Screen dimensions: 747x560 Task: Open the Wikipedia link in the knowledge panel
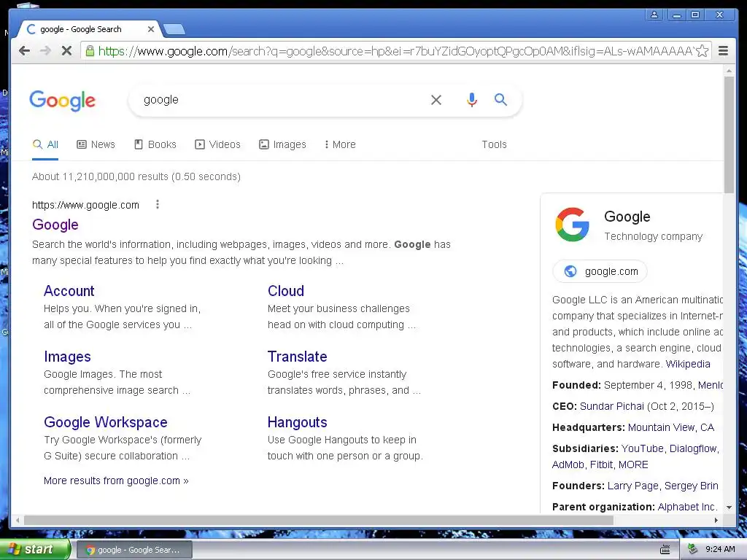click(687, 364)
